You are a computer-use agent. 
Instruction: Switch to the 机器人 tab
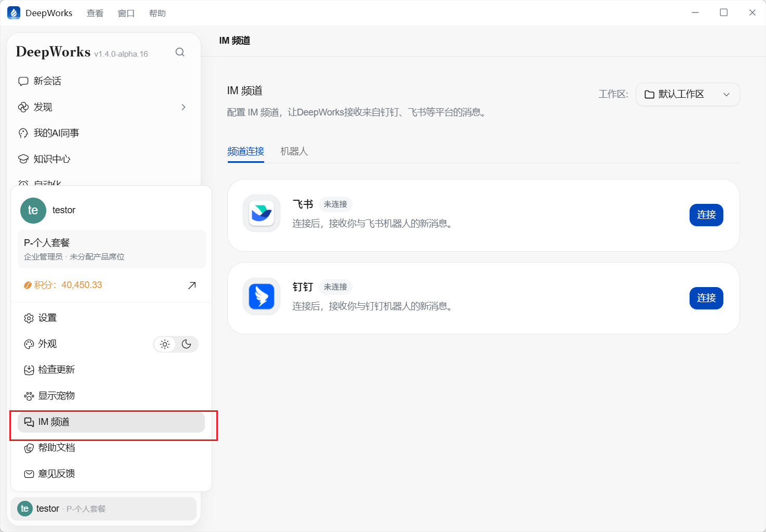pos(294,151)
